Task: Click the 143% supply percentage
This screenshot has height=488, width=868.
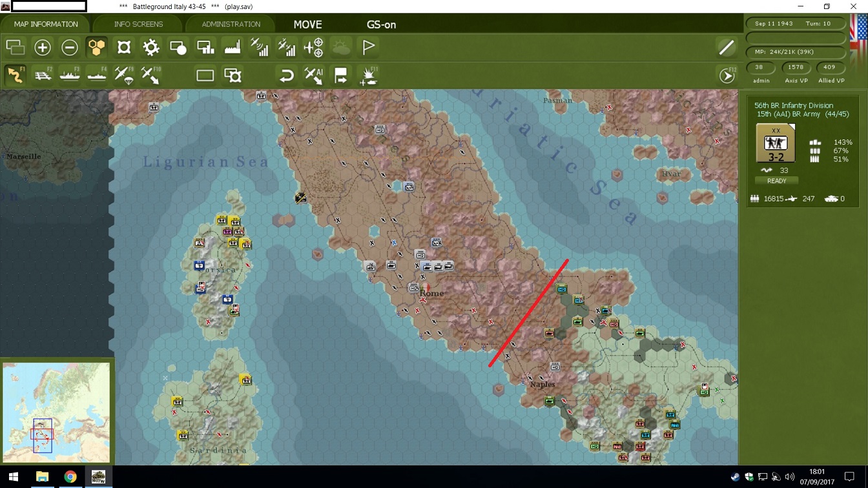Action: coord(843,142)
